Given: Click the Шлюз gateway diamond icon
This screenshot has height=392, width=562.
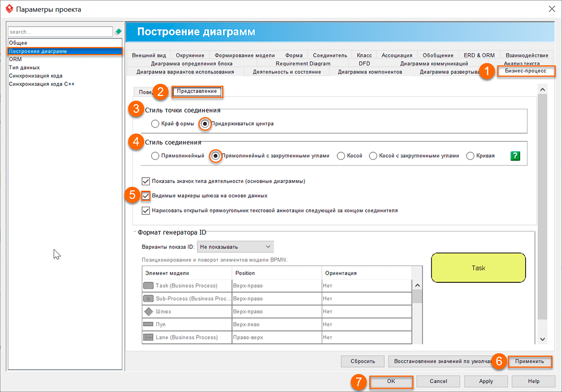Looking at the screenshot, I should [149, 311].
